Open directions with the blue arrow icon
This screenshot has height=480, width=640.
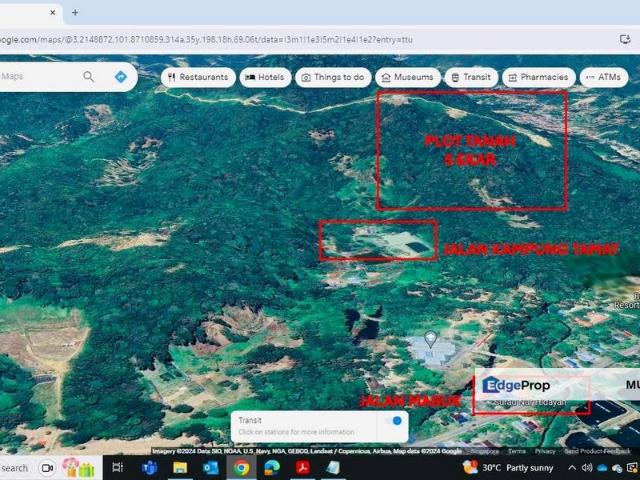pyautogui.click(x=121, y=77)
